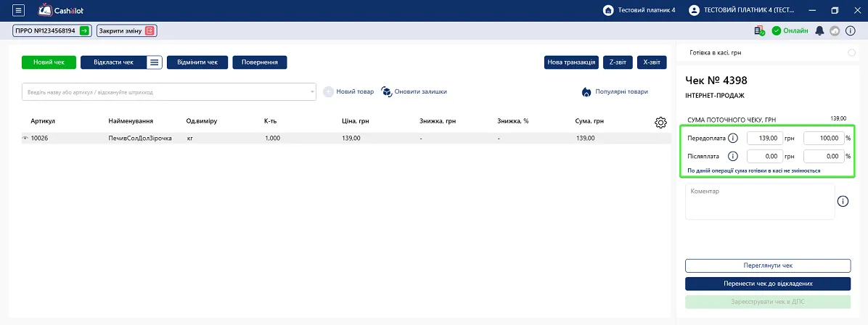The height and width of the screenshot is (325, 868).
Task: Open the ТЕСТОВИЙ ПЛАТНИК 4 user menu
Action: [x=742, y=10]
